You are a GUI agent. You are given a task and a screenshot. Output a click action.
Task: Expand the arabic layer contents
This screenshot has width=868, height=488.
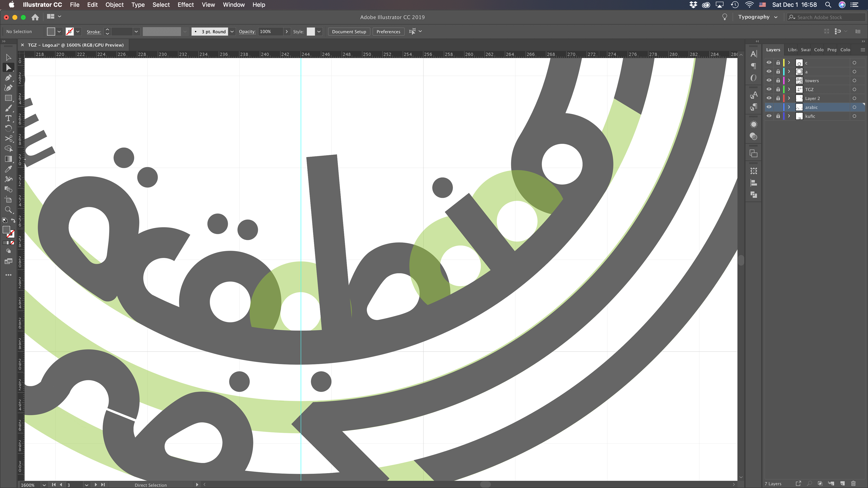click(x=789, y=107)
